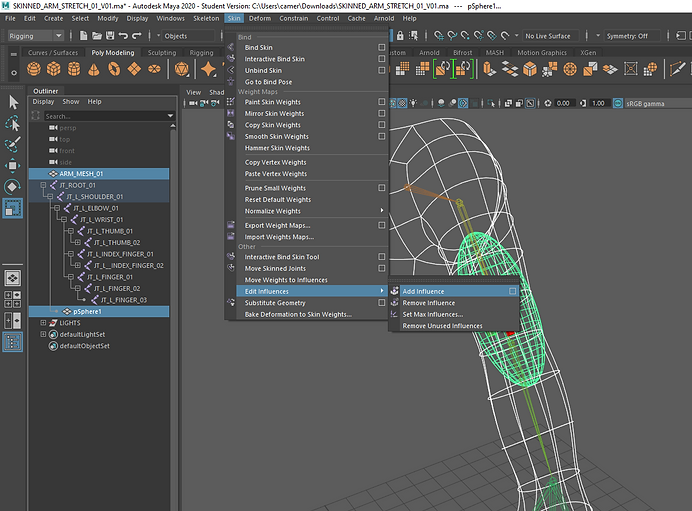Create a polygon torus from shelf
This screenshot has height=511, width=692.
tap(114, 69)
